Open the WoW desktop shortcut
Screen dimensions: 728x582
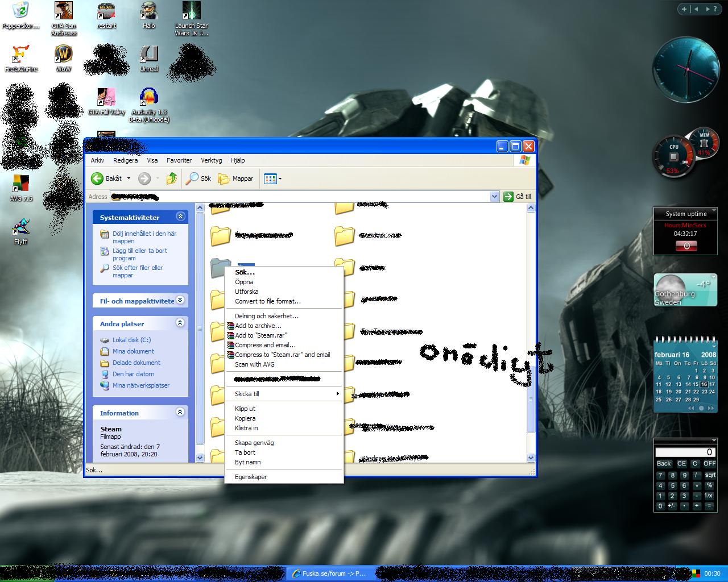tap(64, 59)
